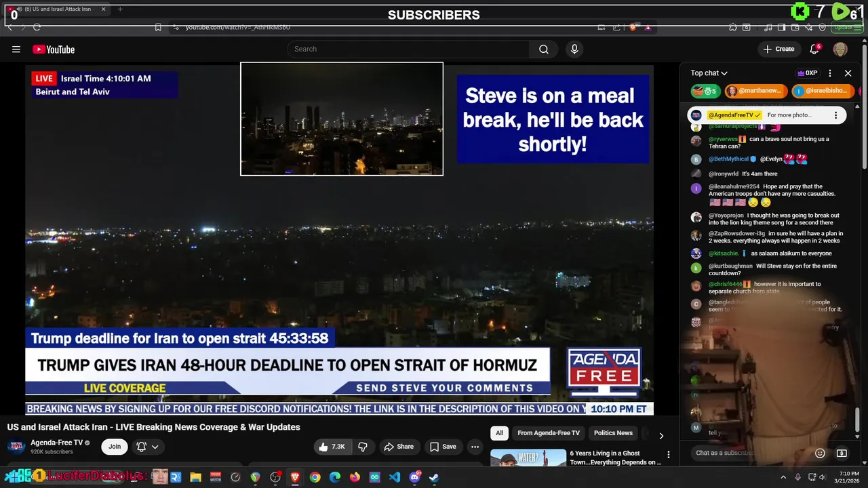Close the live chat panel
The image size is (868, 488).
tap(848, 73)
